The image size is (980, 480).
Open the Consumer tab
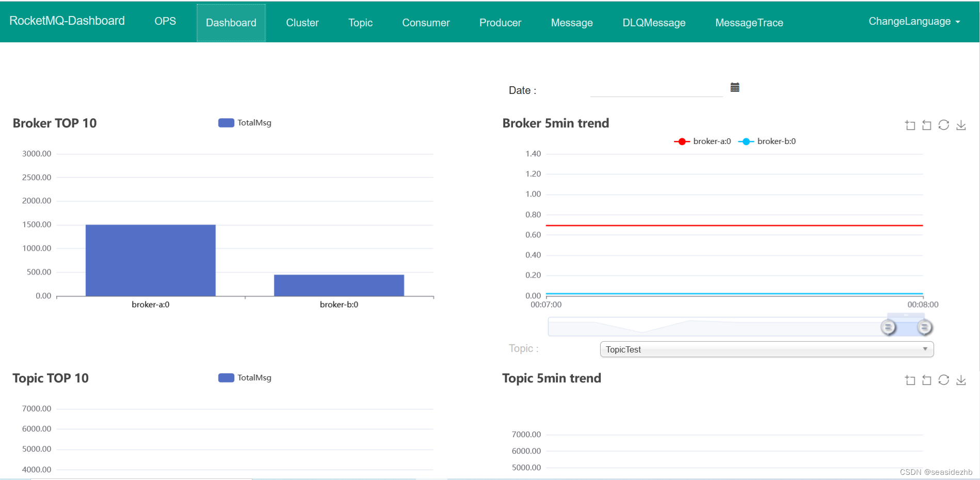(x=426, y=23)
